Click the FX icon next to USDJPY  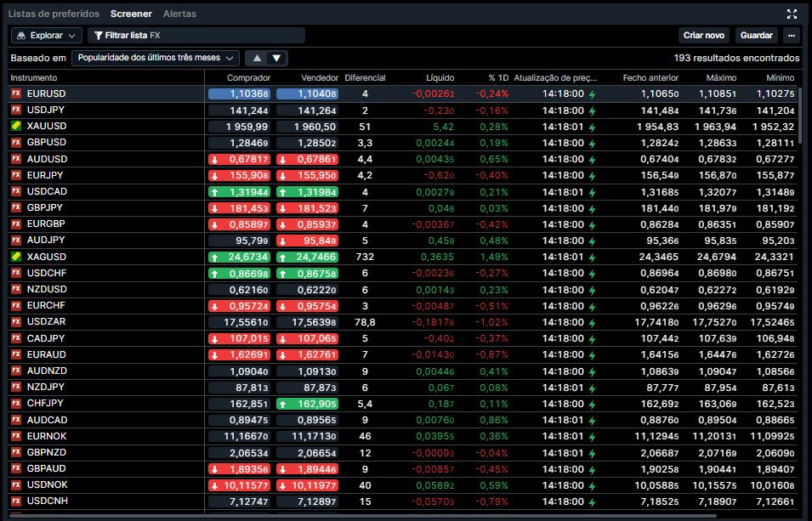click(x=16, y=110)
